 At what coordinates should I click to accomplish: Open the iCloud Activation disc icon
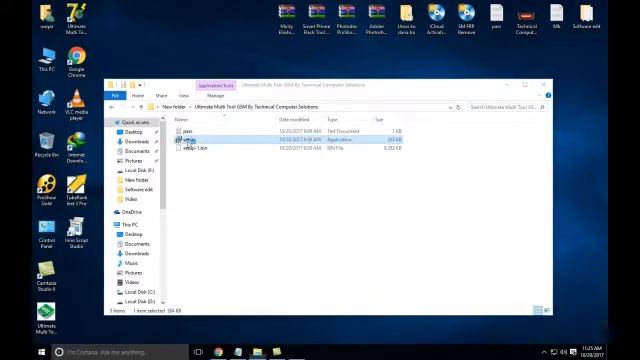[436, 19]
